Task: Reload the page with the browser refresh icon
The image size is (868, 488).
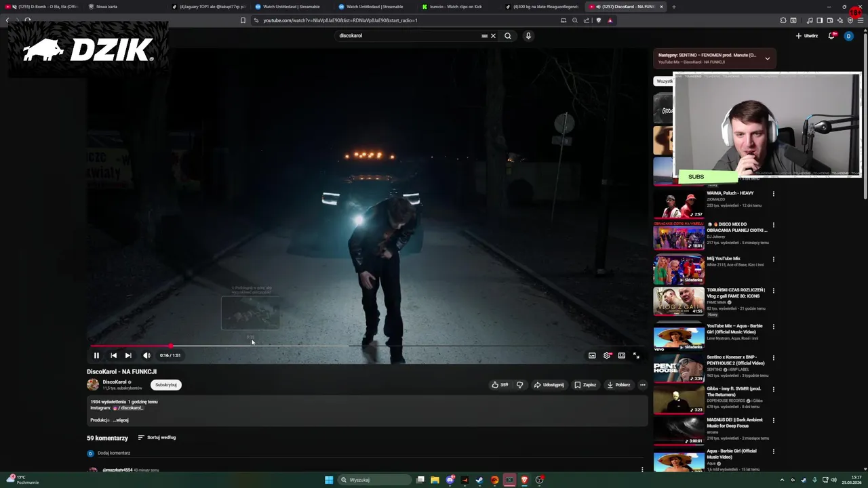Action: 28,20
